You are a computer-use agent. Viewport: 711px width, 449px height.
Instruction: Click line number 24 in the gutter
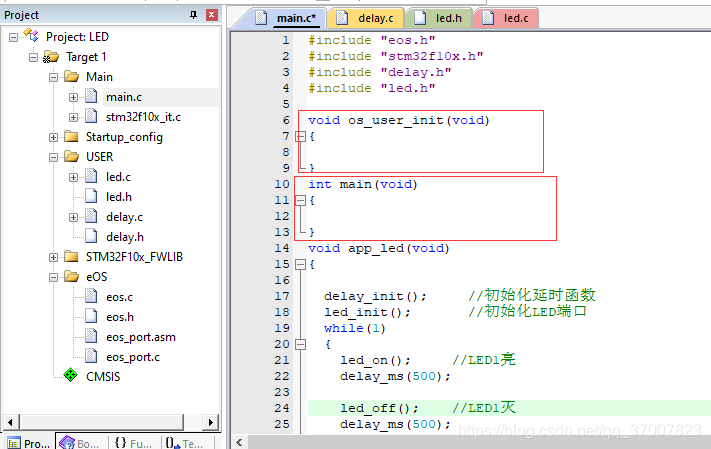[x=282, y=408]
